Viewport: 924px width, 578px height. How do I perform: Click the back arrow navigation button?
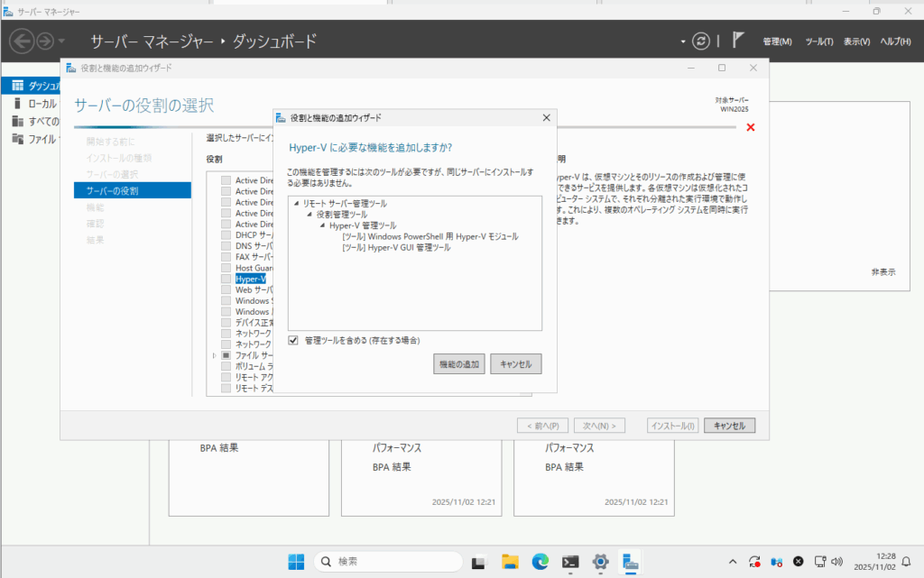(22, 41)
